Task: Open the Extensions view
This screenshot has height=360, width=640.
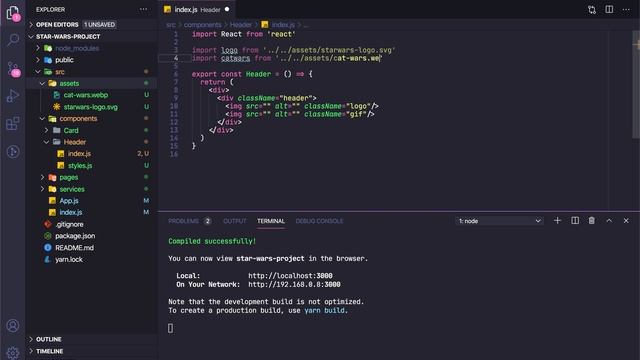Action: 13,123
